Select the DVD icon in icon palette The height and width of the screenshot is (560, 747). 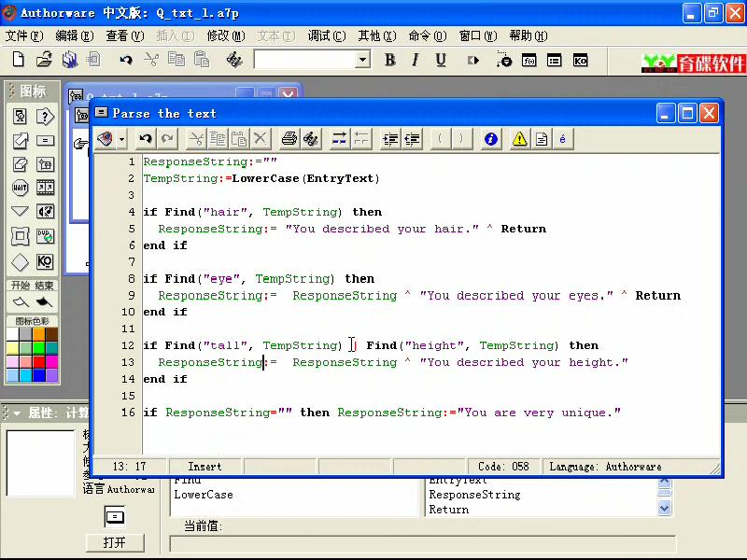point(45,236)
